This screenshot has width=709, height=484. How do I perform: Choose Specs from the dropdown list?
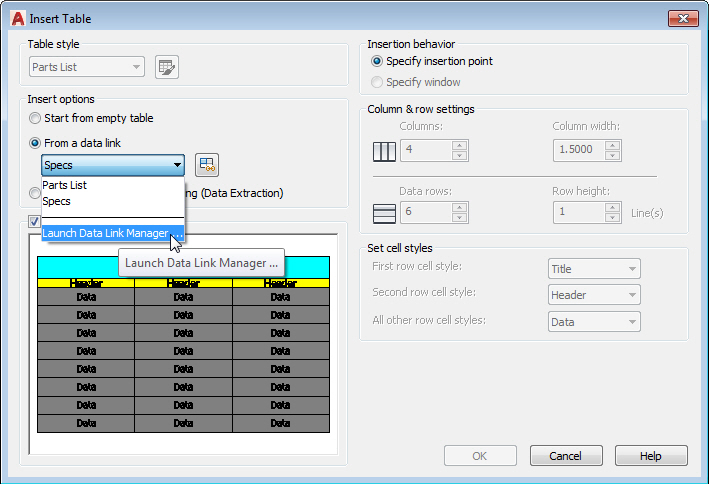click(113, 201)
